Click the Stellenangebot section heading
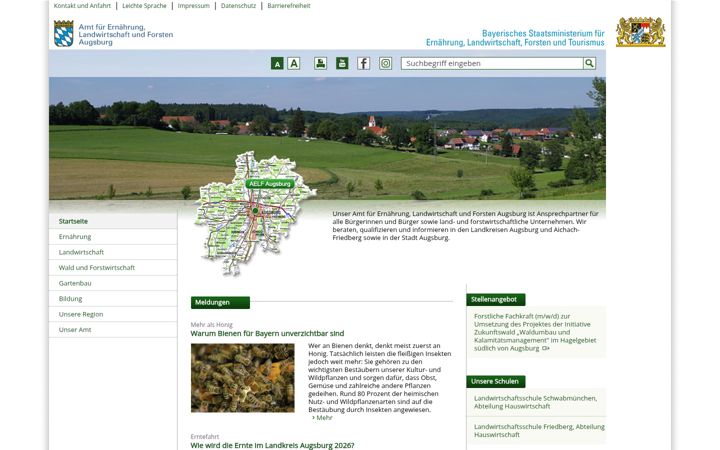 [x=496, y=299]
